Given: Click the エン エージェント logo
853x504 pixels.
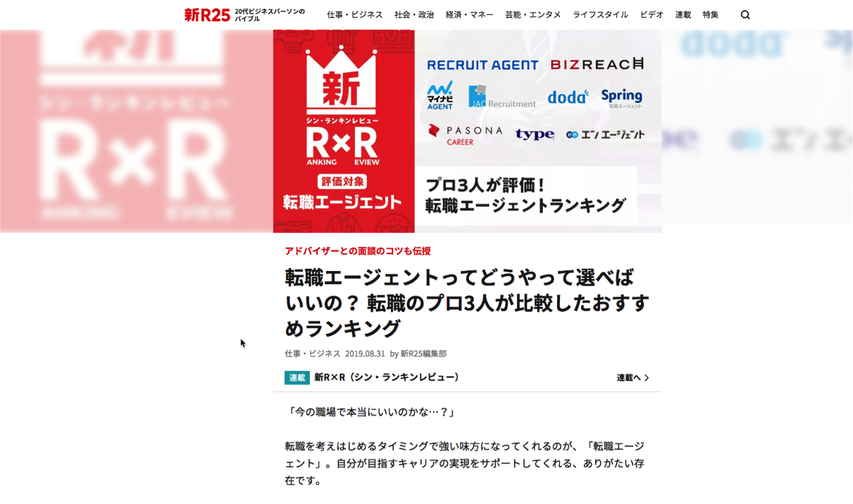Looking at the screenshot, I should point(605,134).
